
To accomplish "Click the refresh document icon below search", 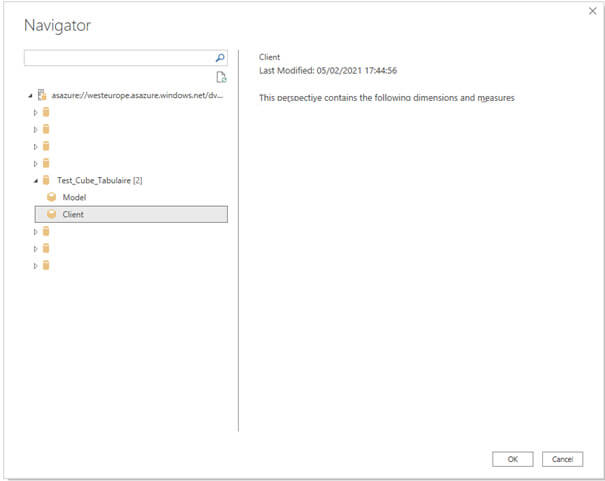I will [221, 77].
